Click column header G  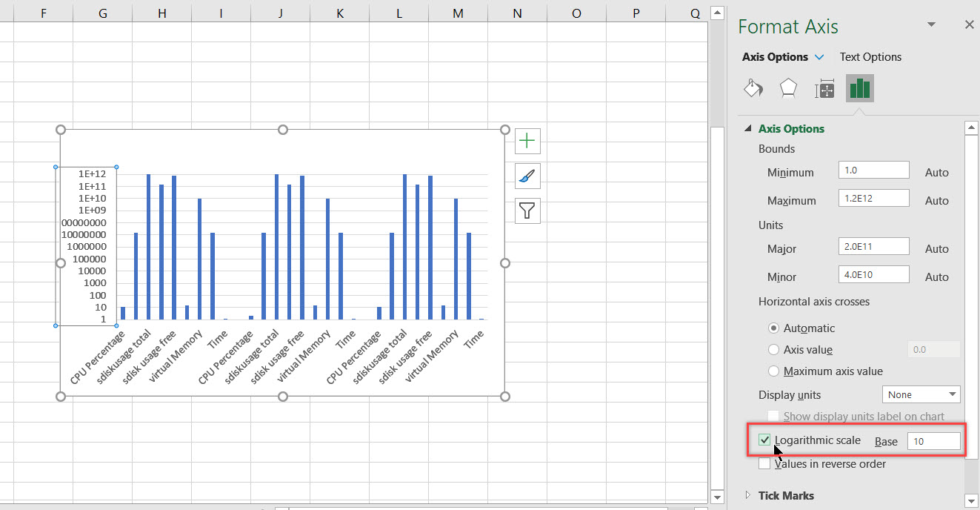102,13
